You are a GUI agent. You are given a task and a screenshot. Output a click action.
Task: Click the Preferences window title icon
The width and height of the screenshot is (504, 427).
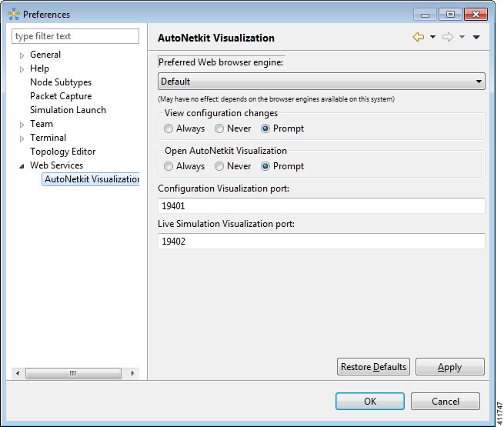13,14
